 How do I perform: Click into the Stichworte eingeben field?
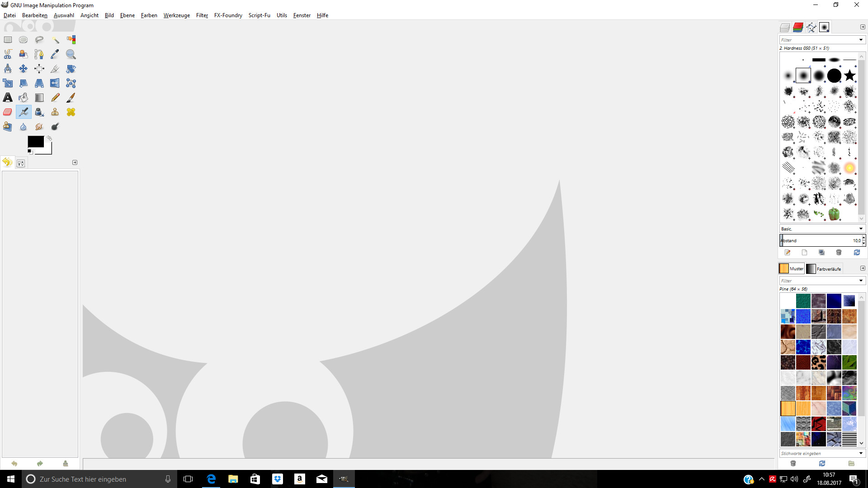click(818, 453)
